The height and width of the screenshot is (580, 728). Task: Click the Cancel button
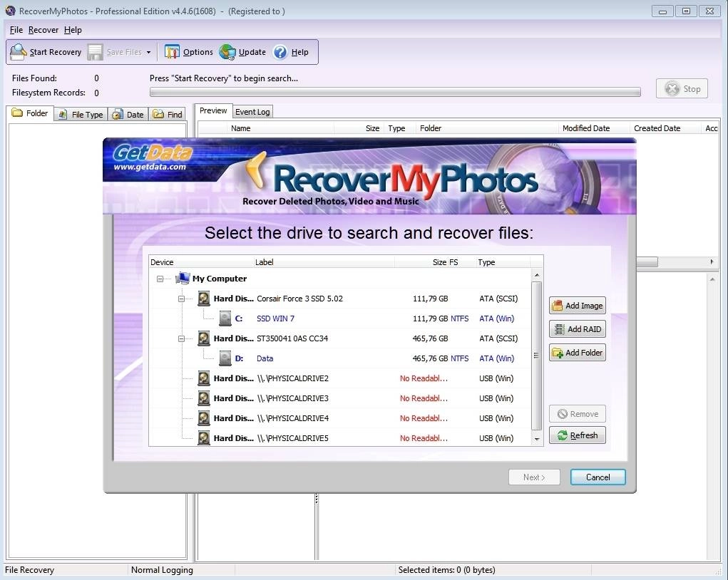pos(598,477)
